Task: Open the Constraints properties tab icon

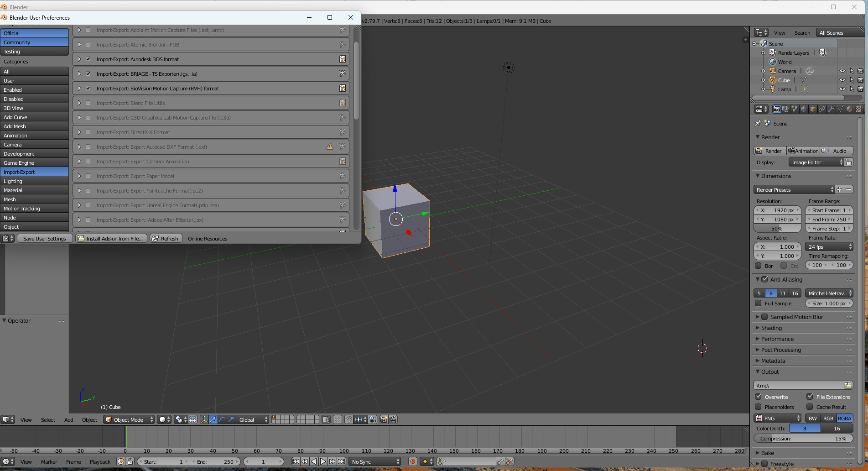Action: point(822,109)
